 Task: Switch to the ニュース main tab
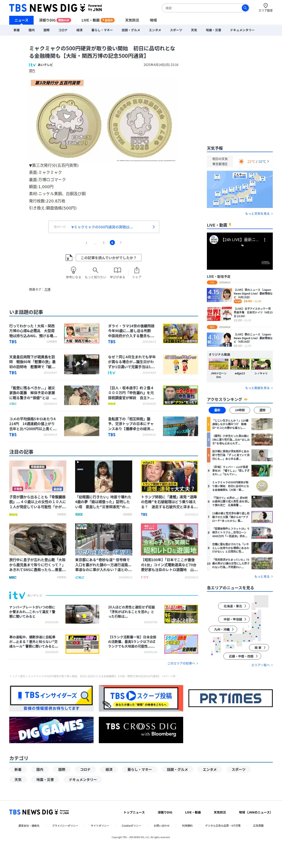click(22, 20)
